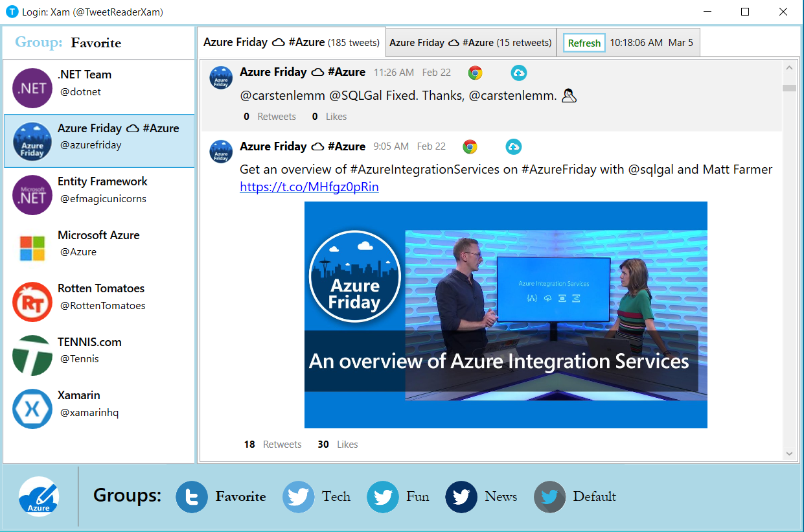Click the person emoji after 'Thanks, @carstenlemm.'
This screenshot has height=532, width=804.
point(569,97)
